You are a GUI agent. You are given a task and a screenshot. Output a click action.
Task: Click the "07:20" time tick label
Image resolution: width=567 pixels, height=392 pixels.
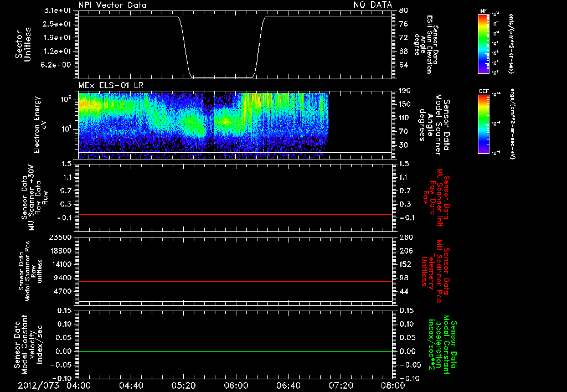[341, 385]
